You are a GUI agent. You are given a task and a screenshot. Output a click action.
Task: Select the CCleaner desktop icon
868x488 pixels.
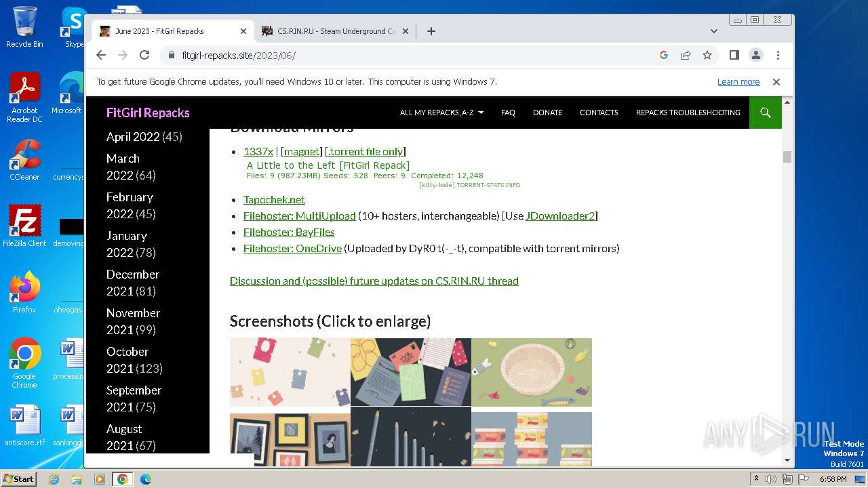[x=24, y=160]
